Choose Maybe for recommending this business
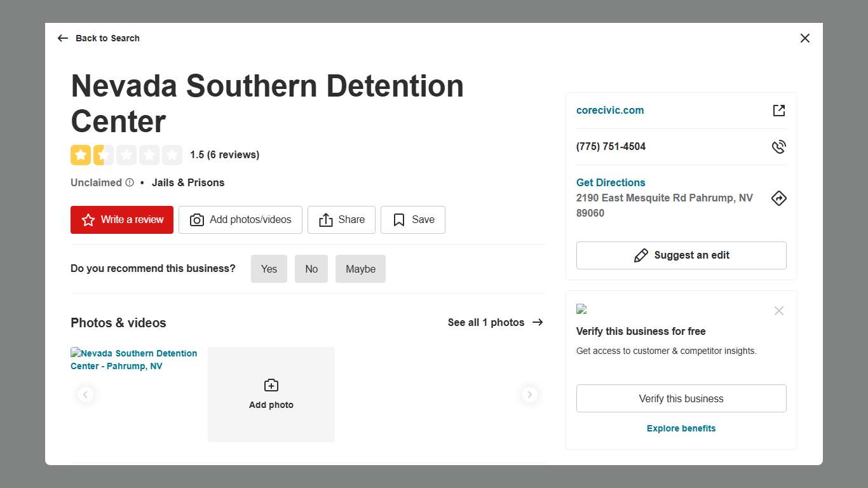Image resolution: width=868 pixels, height=488 pixels. [x=360, y=269]
